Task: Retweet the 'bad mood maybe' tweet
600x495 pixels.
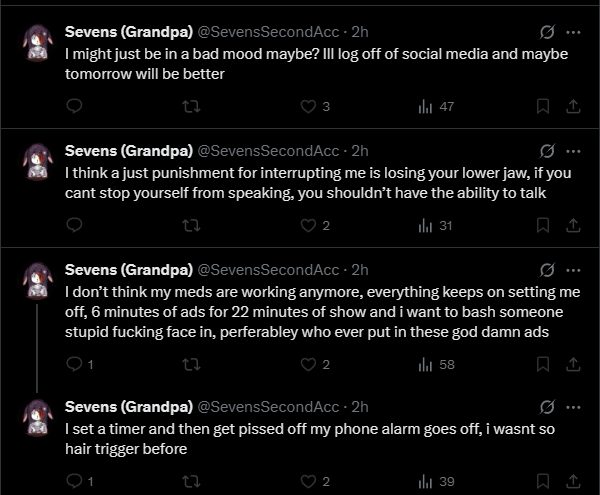Action: click(x=191, y=106)
